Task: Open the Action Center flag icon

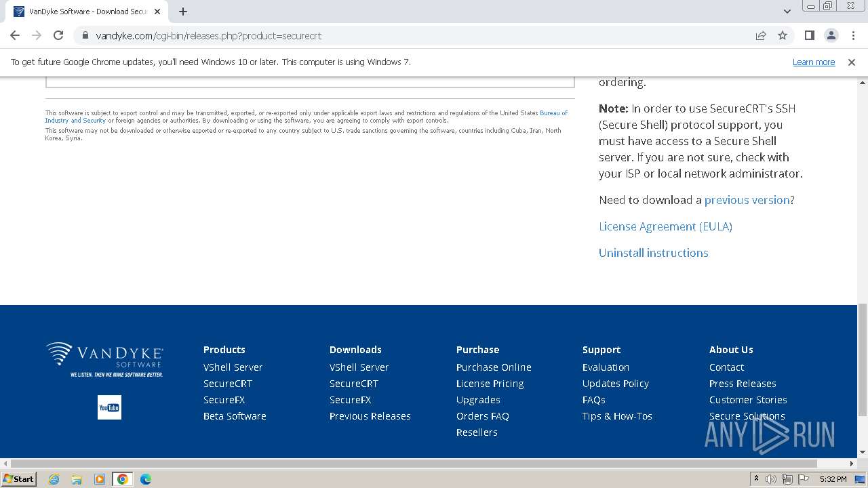Action: 804,479
